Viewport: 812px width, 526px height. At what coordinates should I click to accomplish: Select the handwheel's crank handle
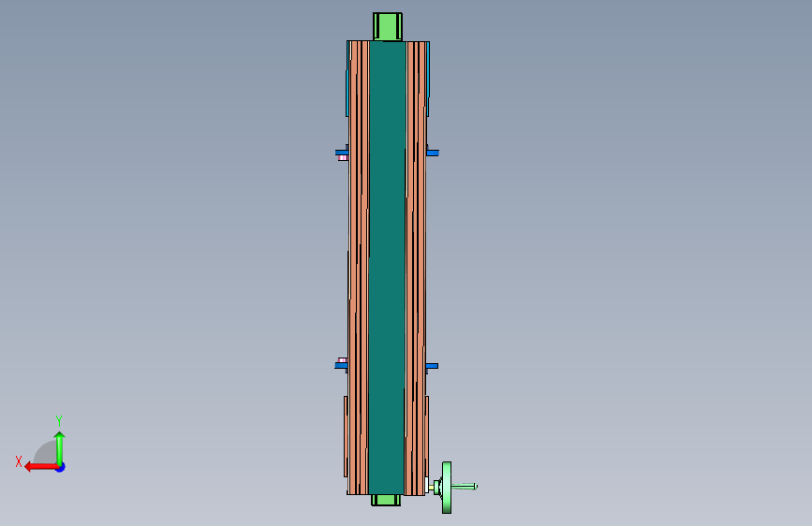click(464, 486)
